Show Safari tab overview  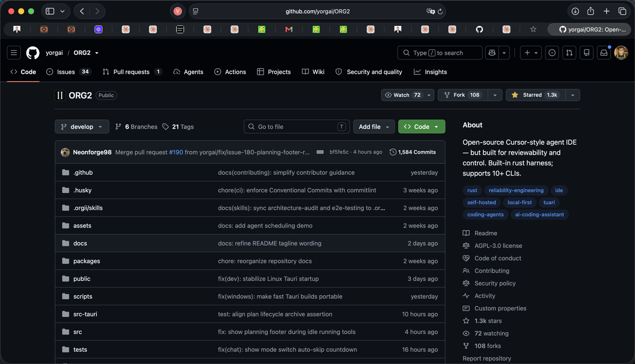(x=622, y=11)
